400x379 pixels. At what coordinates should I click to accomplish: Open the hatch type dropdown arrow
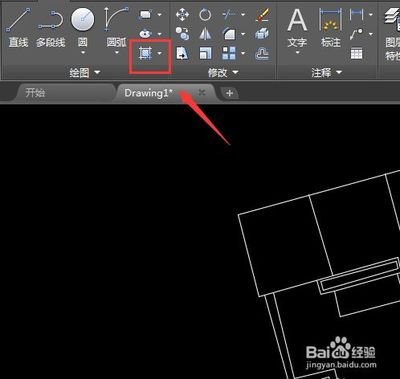160,53
